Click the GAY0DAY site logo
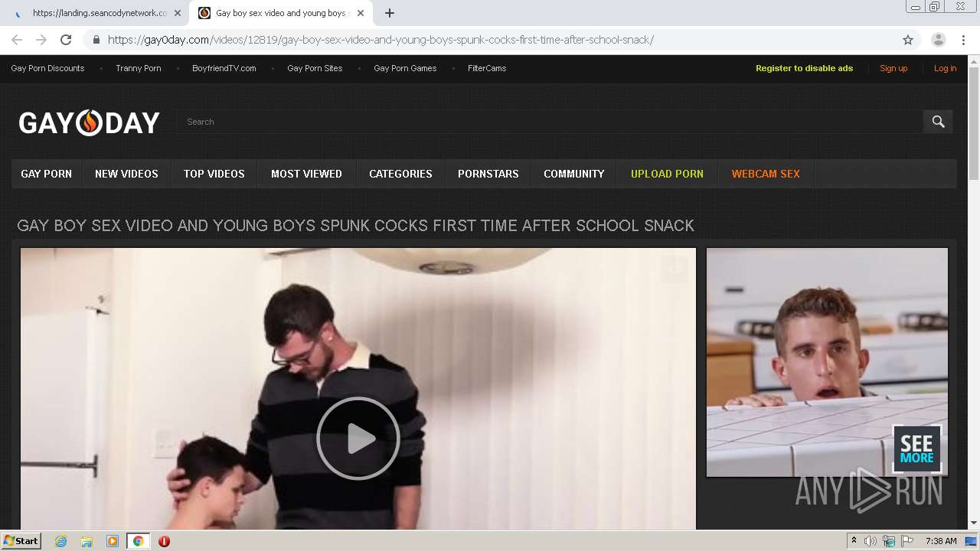This screenshot has height=551, width=980. point(90,122)
